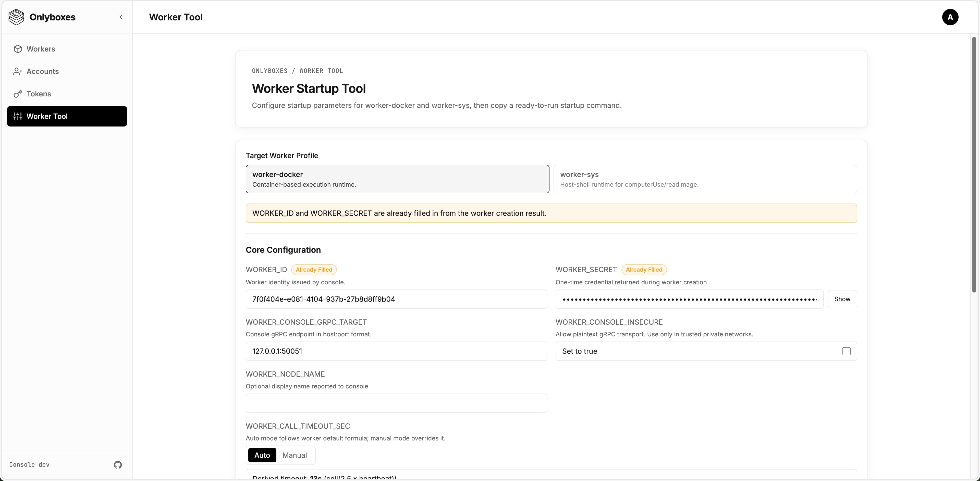Select the Worker Tool sliders icon
This screenshot has width=980, height=481.
pyautogui.click(x=18, y=116)
